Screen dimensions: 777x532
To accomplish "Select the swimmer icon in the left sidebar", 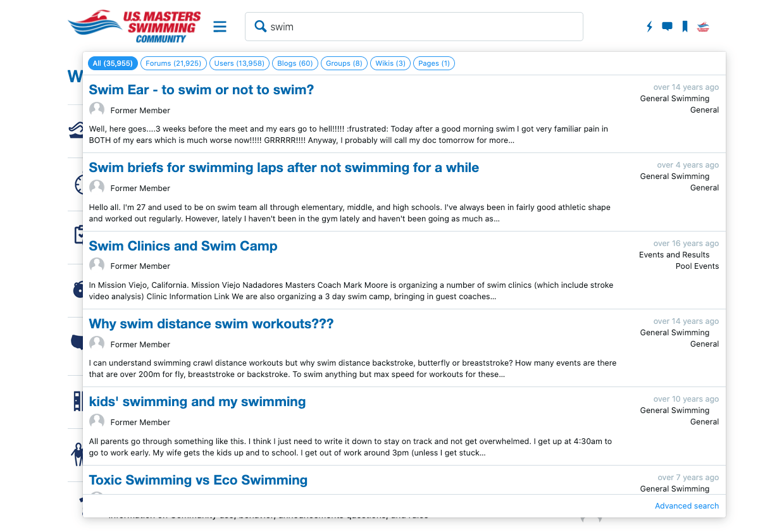I will point(76,128).
